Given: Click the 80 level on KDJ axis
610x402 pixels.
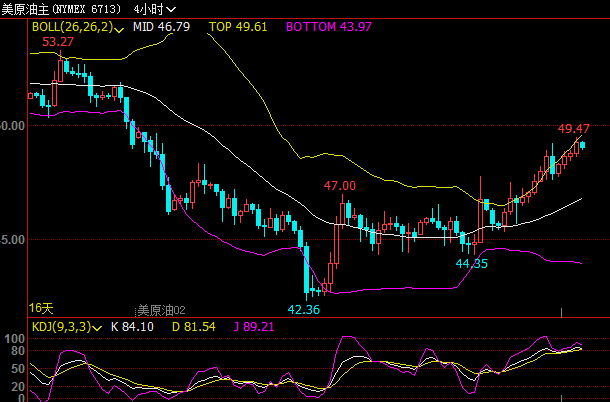Looking at the screenshot, I should click(x=20, y=351).
